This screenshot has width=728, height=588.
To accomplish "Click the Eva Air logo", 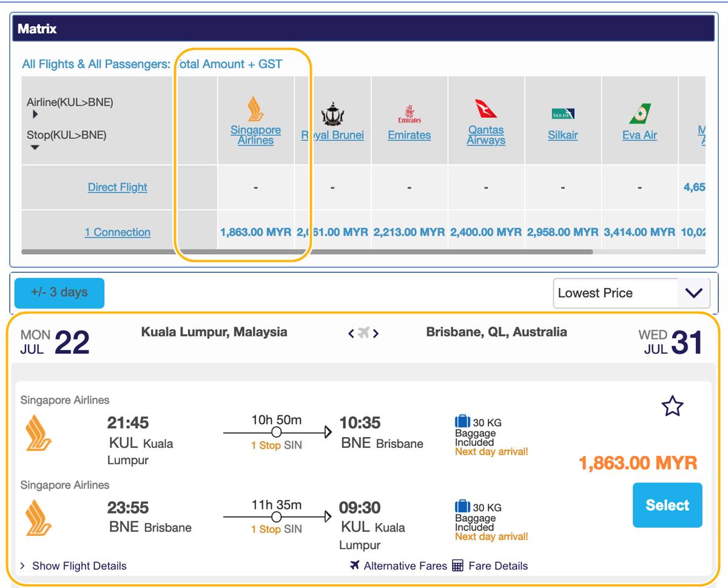I will pos(639,114).
